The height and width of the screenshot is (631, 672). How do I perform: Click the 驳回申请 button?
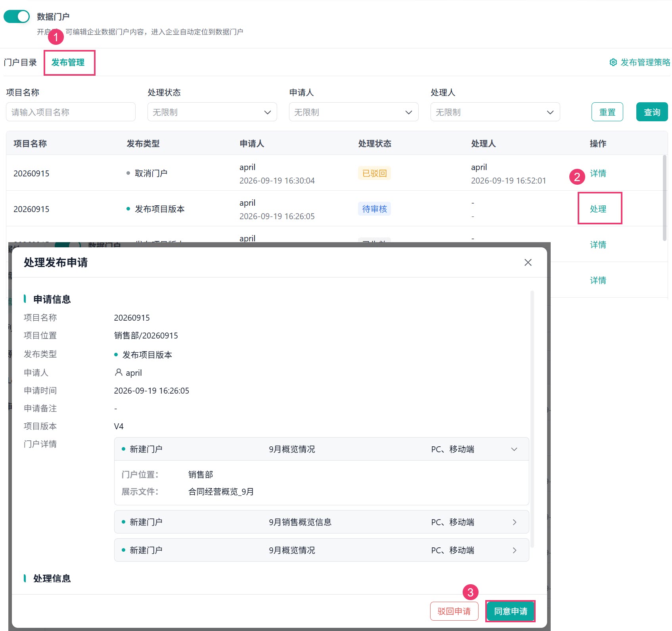454,611
